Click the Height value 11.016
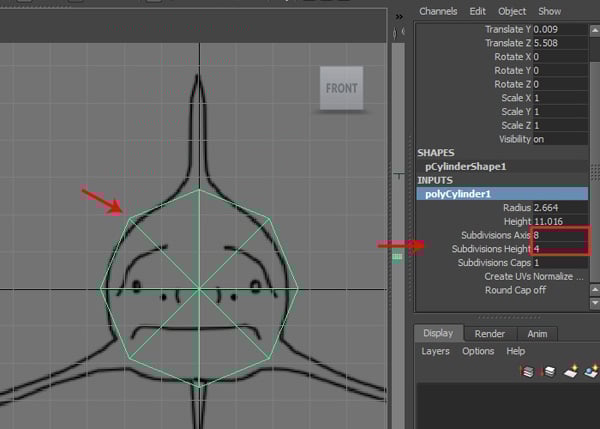 click(560, 222)
